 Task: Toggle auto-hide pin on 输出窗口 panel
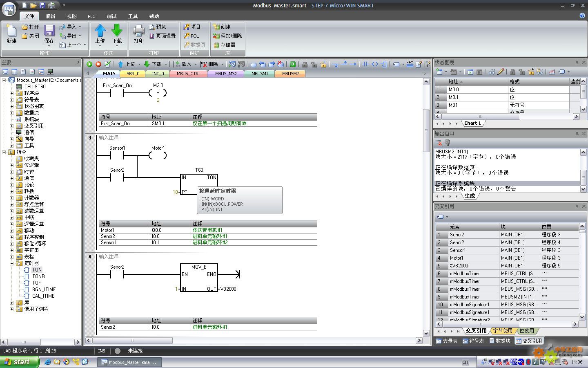click(x=577, y=134)
